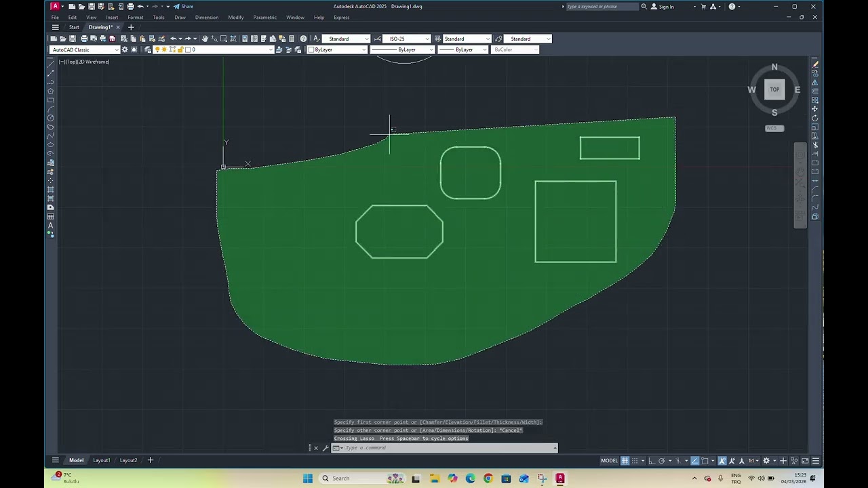868x488 pixels.
Task: Open the ISO-25 dimension style dropdown
Action: pos(406,39)
